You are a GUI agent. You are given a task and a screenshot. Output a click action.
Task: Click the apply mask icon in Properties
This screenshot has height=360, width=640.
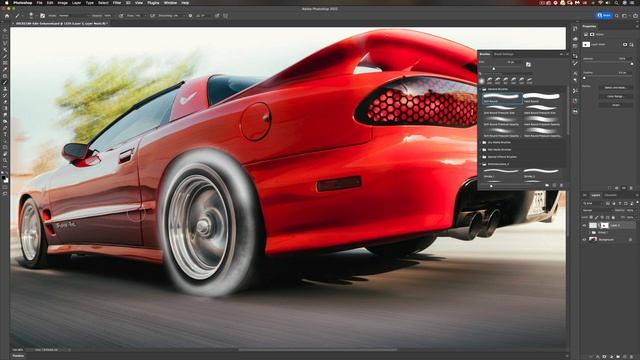pos(617,188)
